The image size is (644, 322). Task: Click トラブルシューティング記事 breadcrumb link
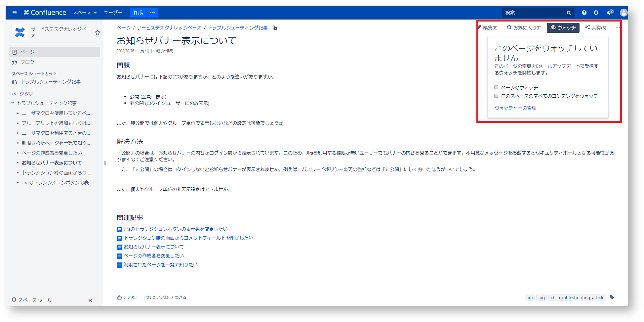tap(238, 28)
